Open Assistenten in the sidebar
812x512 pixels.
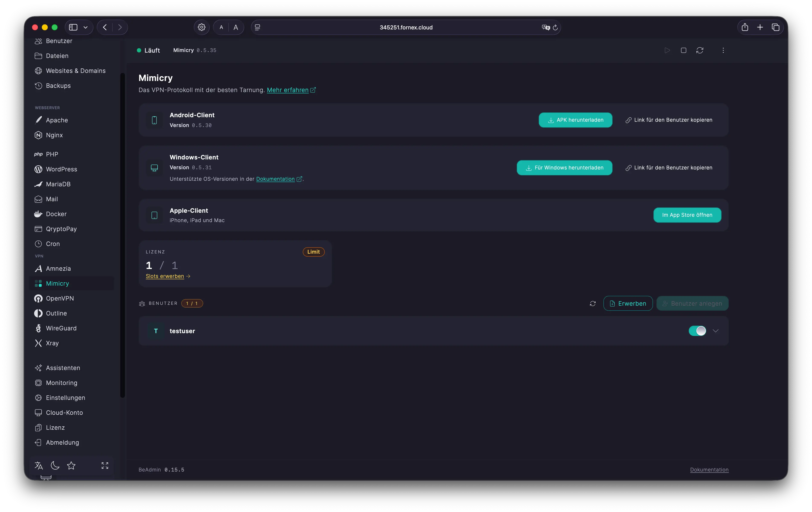pyautogui.click(x=71, y=368)
